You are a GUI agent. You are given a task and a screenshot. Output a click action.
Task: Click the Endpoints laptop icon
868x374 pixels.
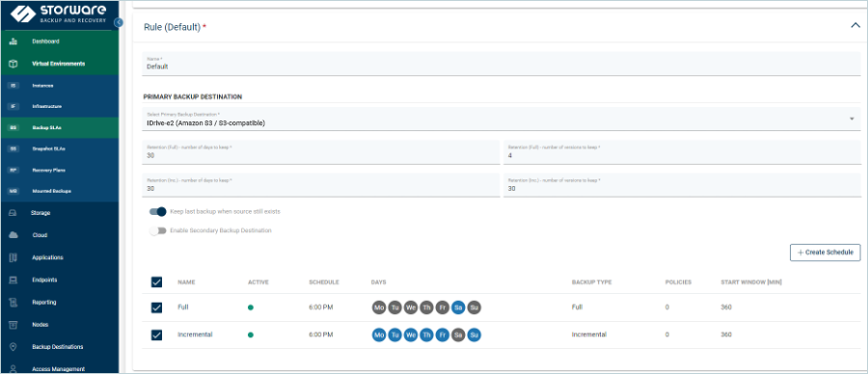tap(14, 280)
